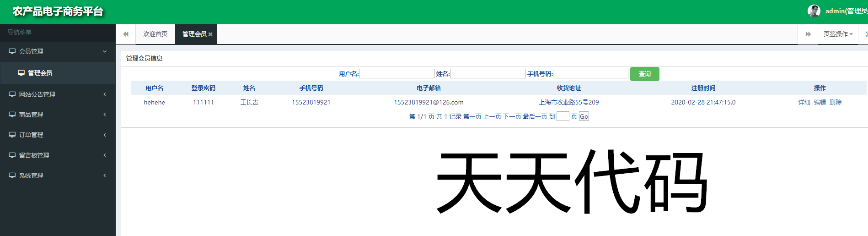Click monitor icon beside 商品管理
The image size is (868, 236).
click(12, 115)
